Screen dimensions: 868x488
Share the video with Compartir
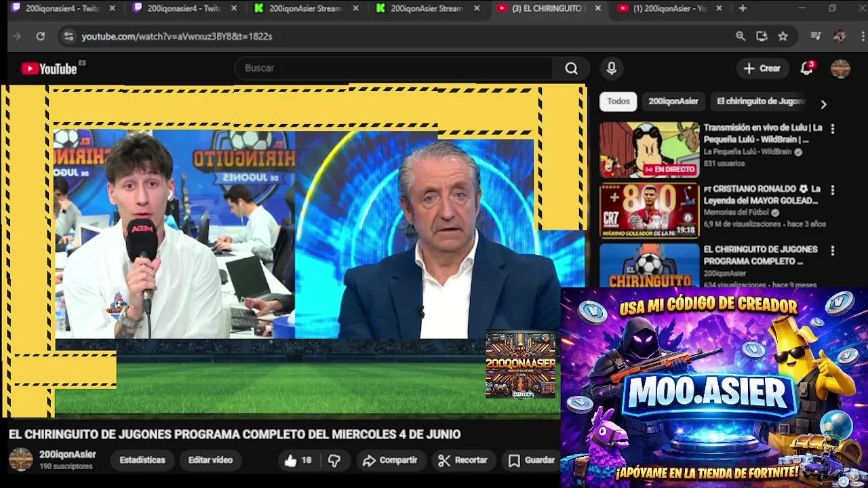[390, 460]
